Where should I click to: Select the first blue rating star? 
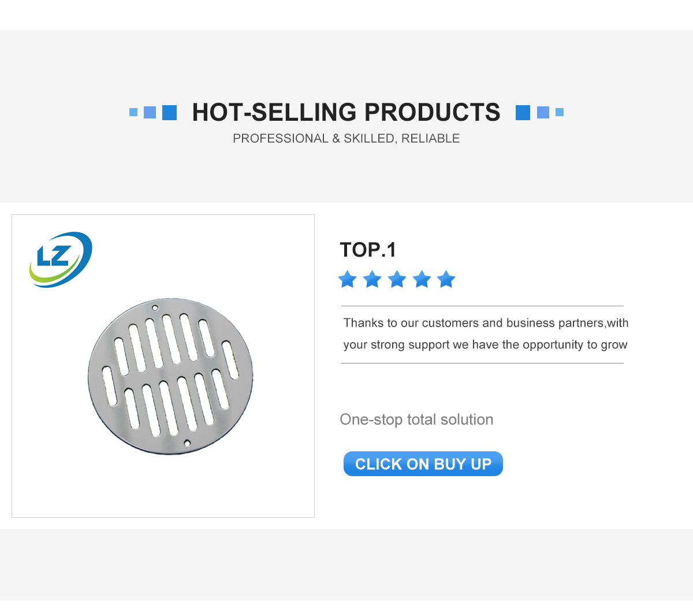348,280
